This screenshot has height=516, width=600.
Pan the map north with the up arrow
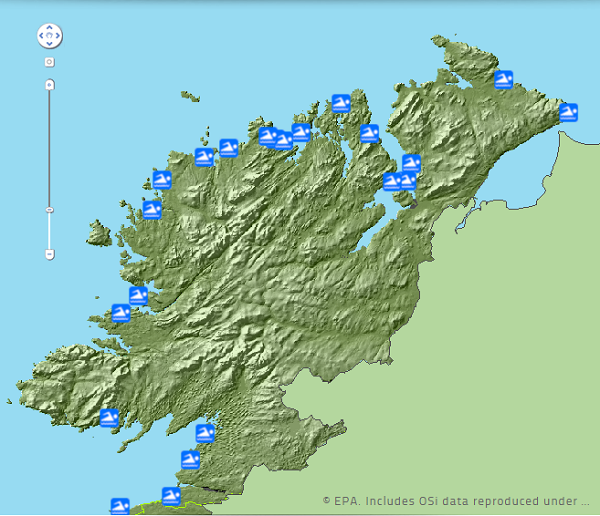49,28
